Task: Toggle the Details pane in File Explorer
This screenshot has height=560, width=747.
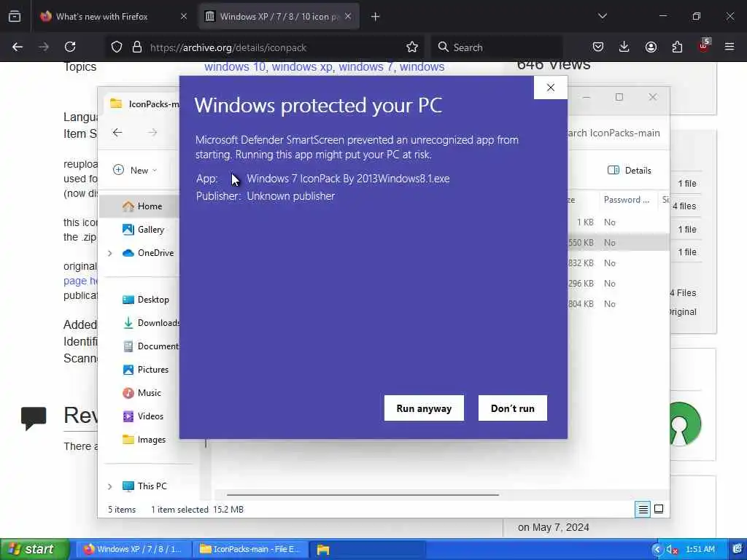Action: [630, 170]
